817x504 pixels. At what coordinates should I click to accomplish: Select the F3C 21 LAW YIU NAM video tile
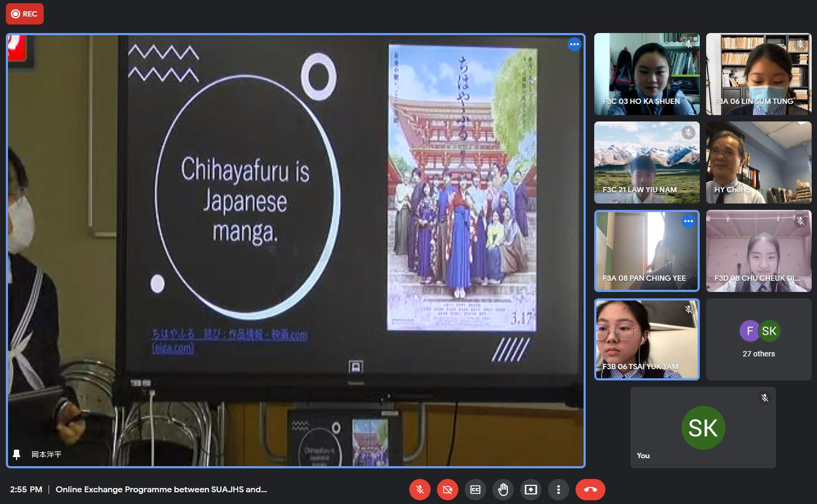coord(647,162)
